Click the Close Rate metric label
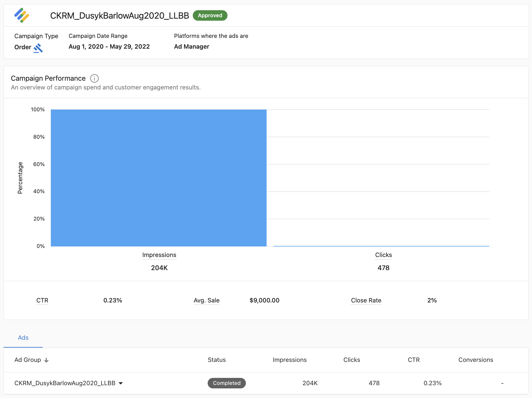This screenshot has height=398, width=532. point(366,300)
